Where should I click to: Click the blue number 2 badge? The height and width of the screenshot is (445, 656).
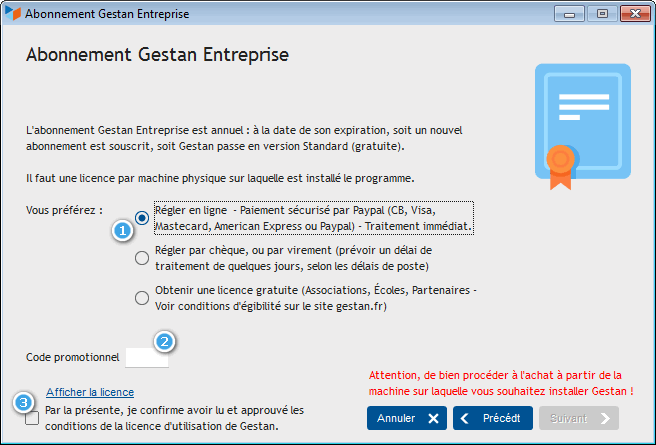click(x=166, y=340)
